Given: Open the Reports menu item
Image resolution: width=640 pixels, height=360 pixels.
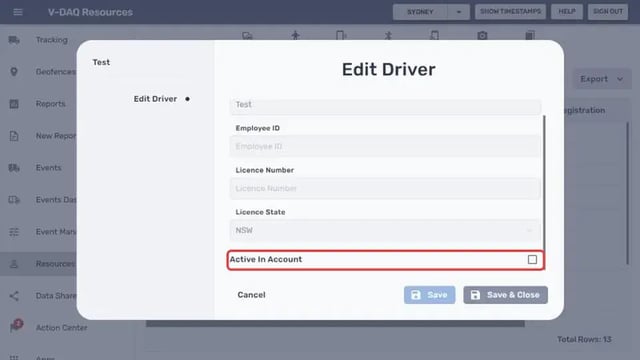Looking at the screenshot, I should tap(51, 104).
